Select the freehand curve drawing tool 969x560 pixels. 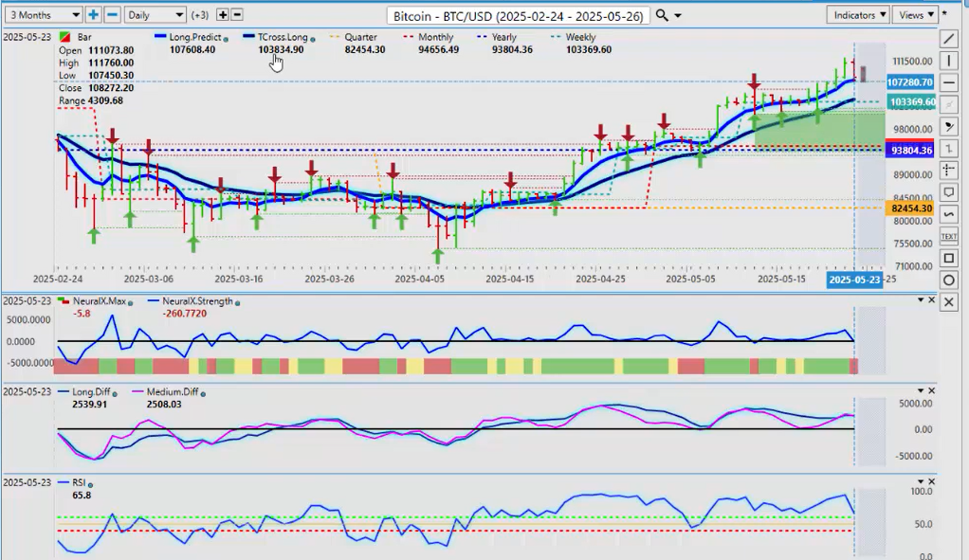pos(948,214)
